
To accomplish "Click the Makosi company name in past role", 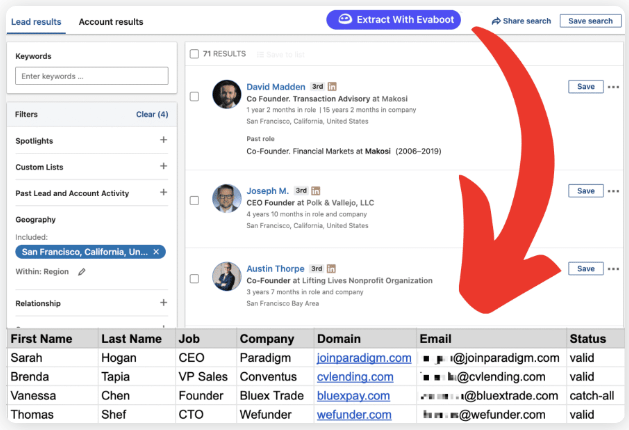I will tap(377, 151).
